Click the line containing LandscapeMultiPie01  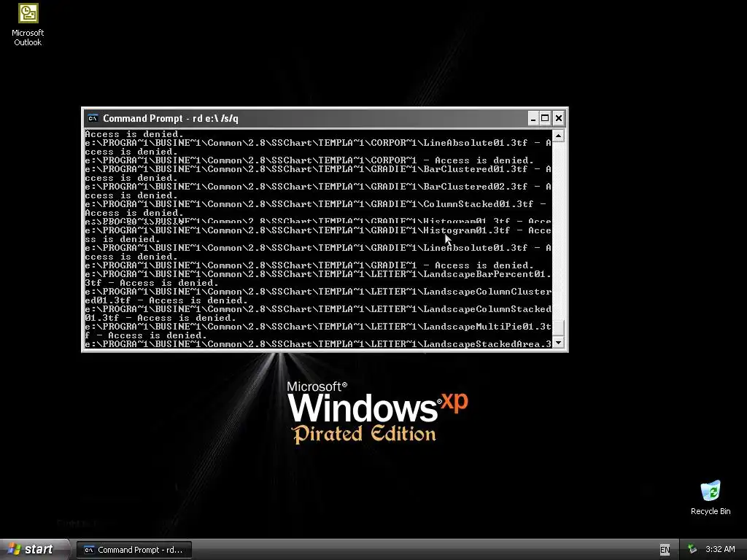318,327
